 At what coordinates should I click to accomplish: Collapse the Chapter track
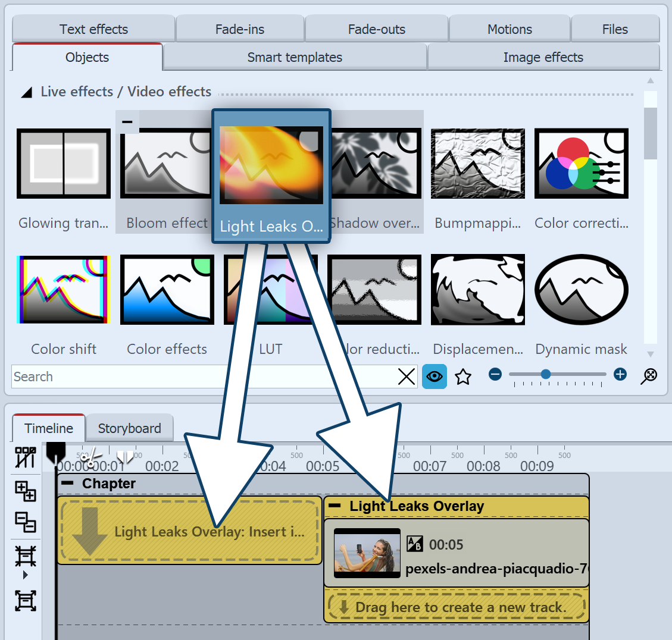(x=68, y=484)
